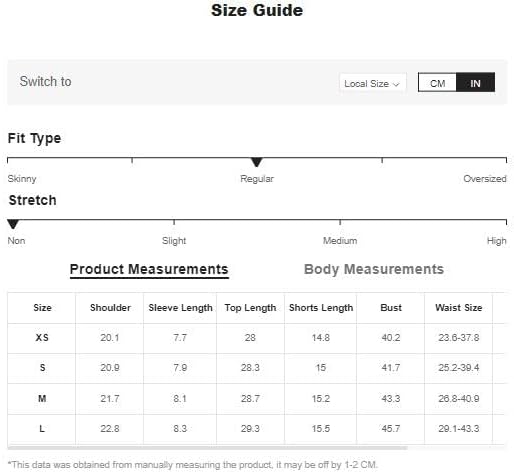Select the IN unit option
The height and width of the screenshot is (474, 514).
coord(475,82)
